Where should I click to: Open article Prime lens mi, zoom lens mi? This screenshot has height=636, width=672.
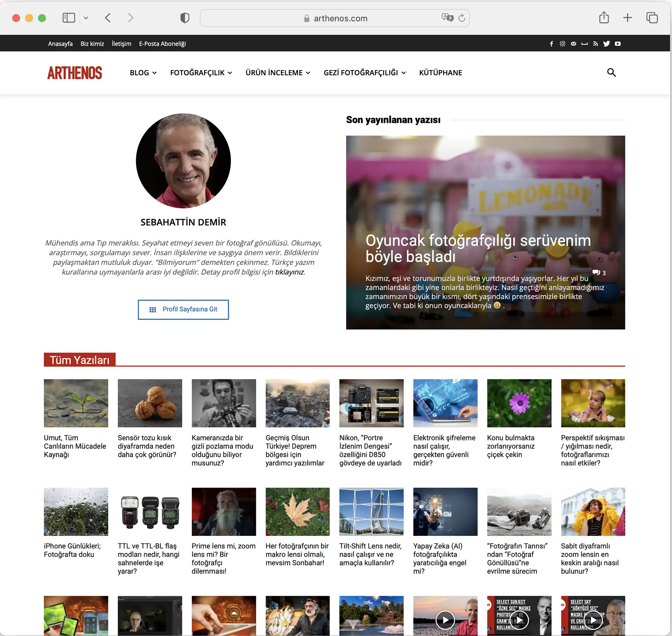(x=224, y=558)
